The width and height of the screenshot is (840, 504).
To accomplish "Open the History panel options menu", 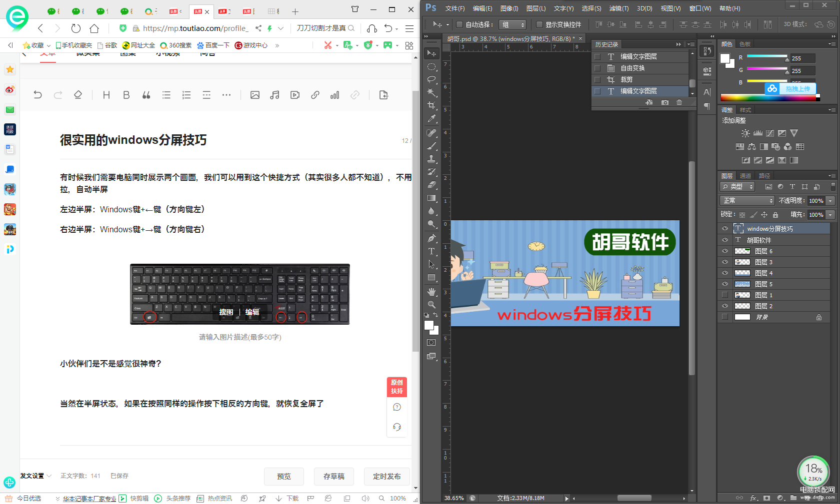I will pyautogui.click(x=690, y=44).
